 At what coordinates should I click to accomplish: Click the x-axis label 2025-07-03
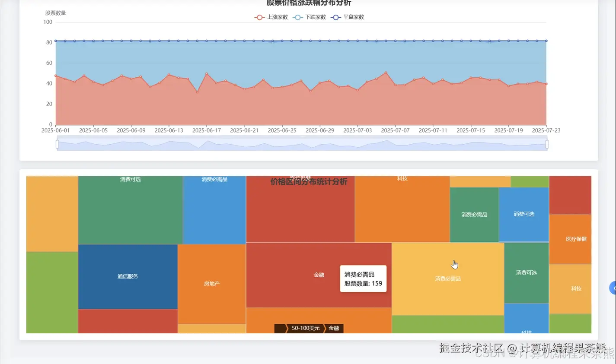point(357,130)
